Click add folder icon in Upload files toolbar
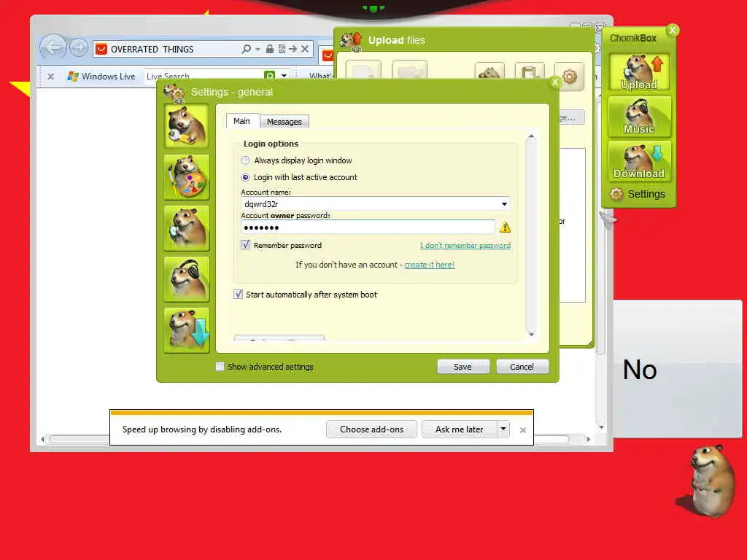Screen dimensions: 747x560 click(x=410, y=70)
